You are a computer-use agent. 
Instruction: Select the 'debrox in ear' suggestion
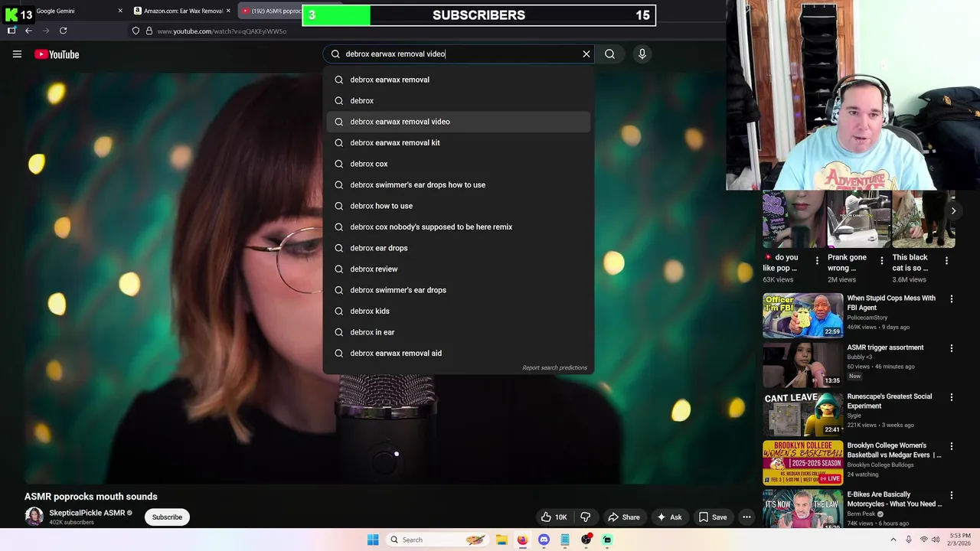point(458,332)
